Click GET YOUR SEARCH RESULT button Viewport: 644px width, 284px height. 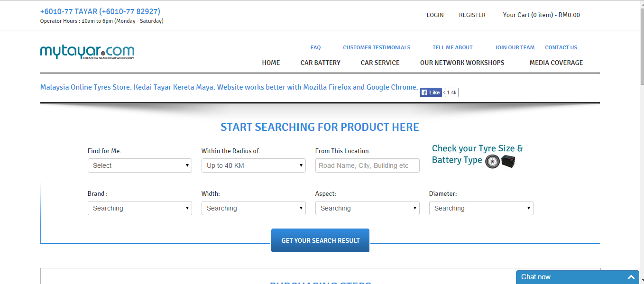click(x=320, y=240)
